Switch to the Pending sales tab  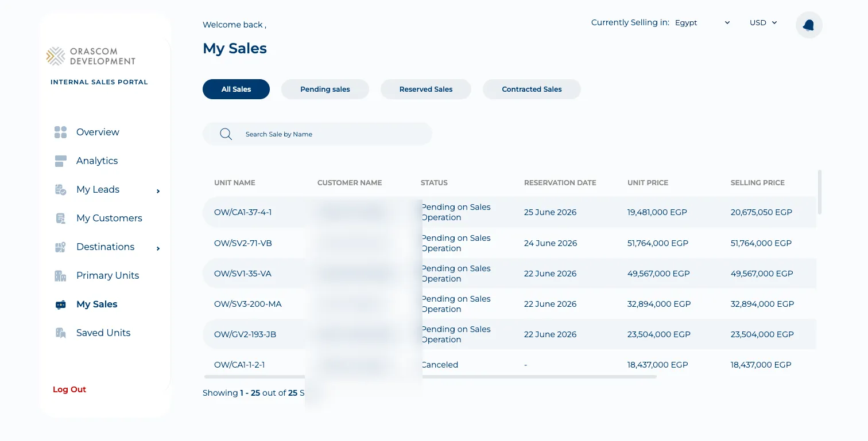coord(325,89)
